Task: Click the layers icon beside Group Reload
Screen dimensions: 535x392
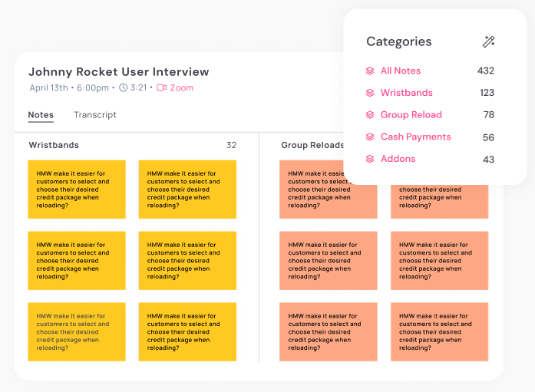Action: click(x=370, y=115)
